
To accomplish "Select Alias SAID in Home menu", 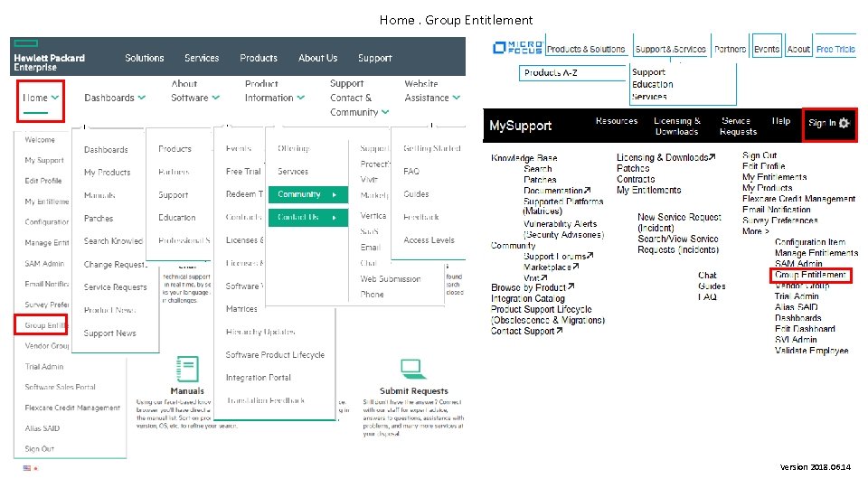I will [42, 428].
